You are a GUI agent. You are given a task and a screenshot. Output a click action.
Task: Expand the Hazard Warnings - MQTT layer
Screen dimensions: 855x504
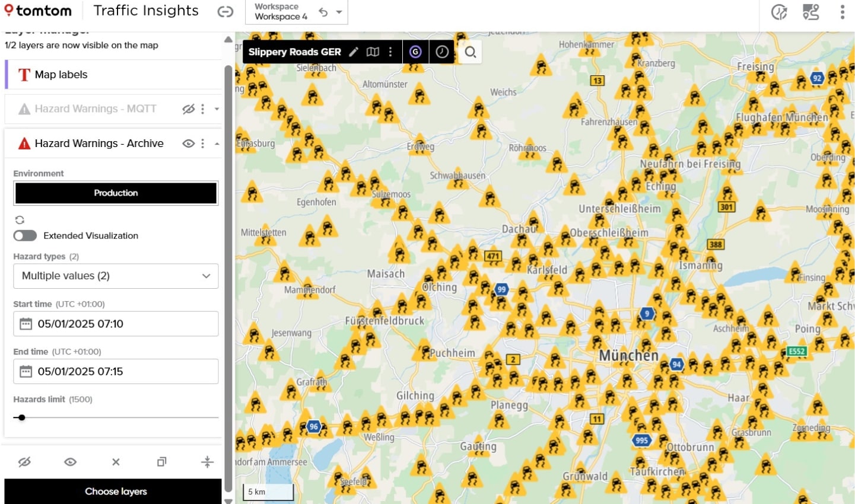217,109
